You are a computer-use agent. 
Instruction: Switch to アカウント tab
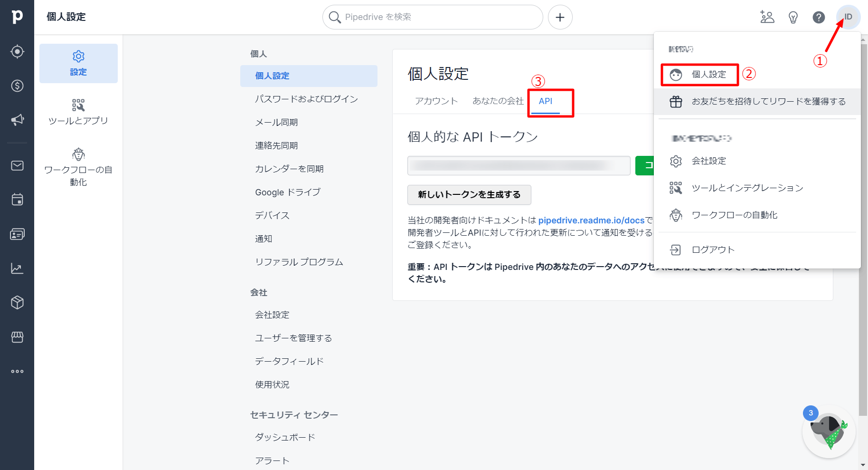tap(436, 101)
